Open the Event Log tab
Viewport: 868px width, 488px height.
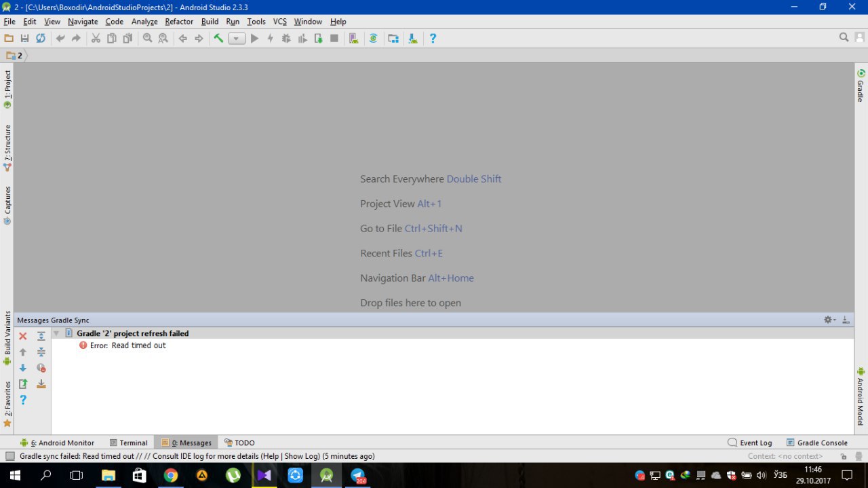750,443
